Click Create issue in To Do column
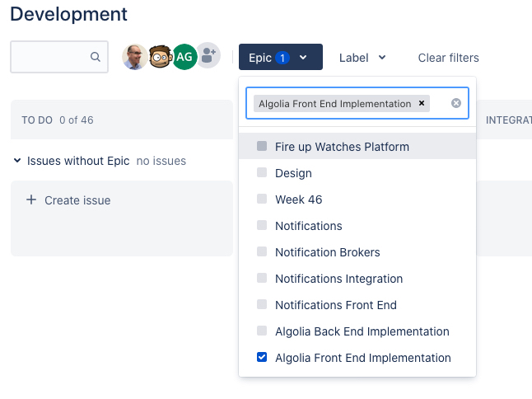532x399 pixels. 68,200
